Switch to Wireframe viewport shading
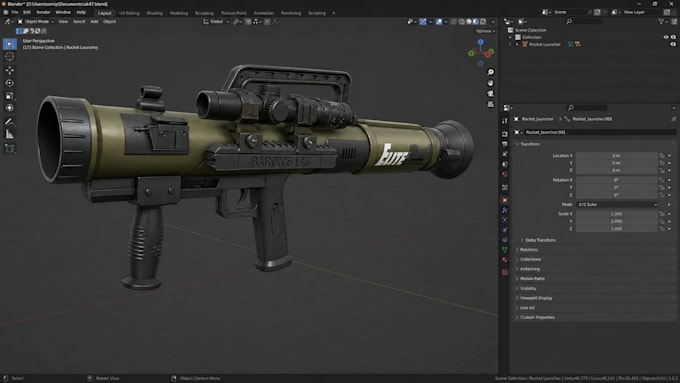The image size is (680, 383). point(461,22)
